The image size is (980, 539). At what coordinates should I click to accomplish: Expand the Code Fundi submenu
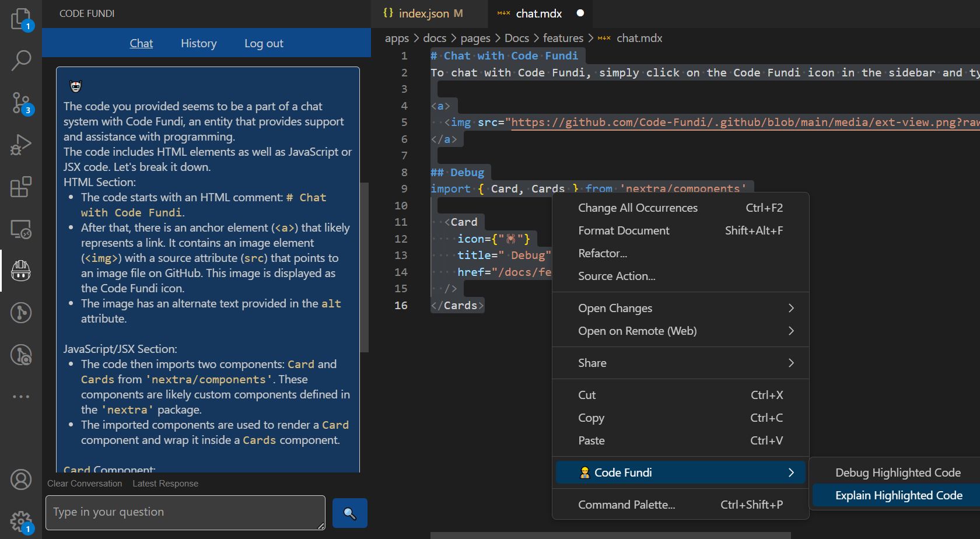680,473
